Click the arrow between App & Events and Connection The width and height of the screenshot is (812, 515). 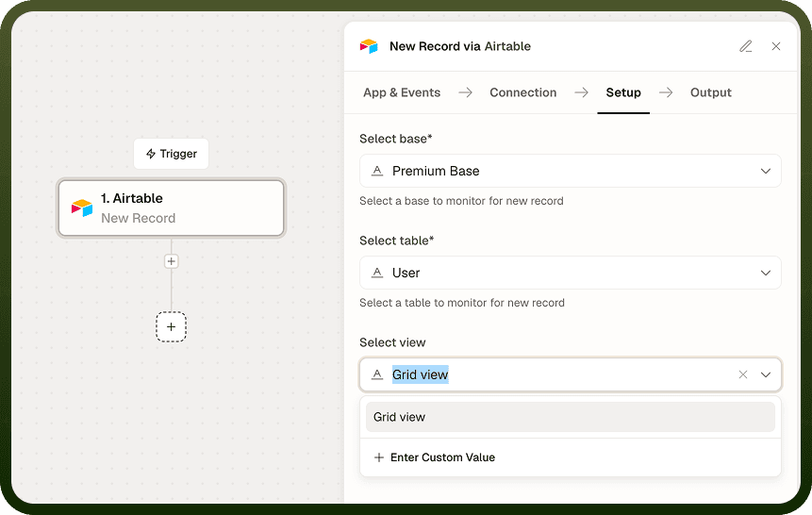(466, 92)
